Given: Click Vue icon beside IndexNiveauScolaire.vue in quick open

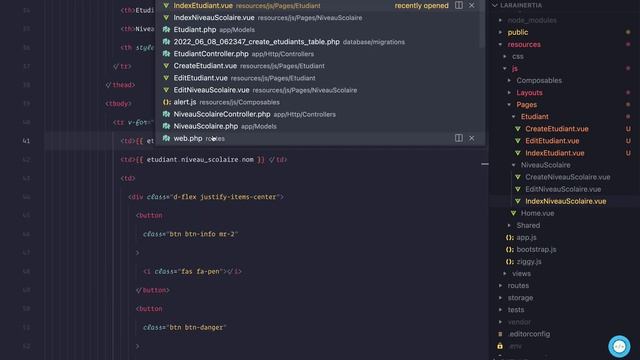Looking at the screenshot, I should click(x=166, y=18).
